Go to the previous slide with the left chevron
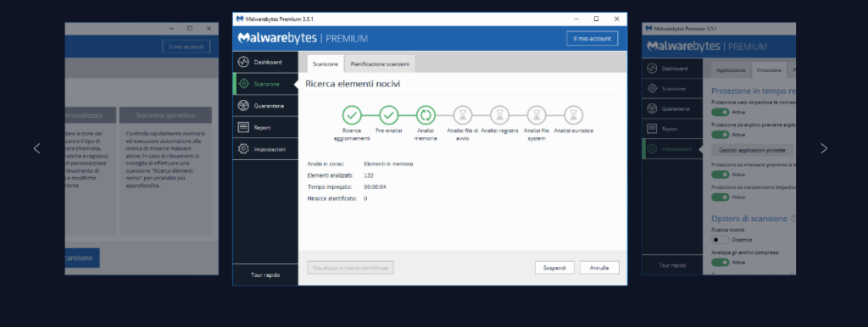 (37, 148)
